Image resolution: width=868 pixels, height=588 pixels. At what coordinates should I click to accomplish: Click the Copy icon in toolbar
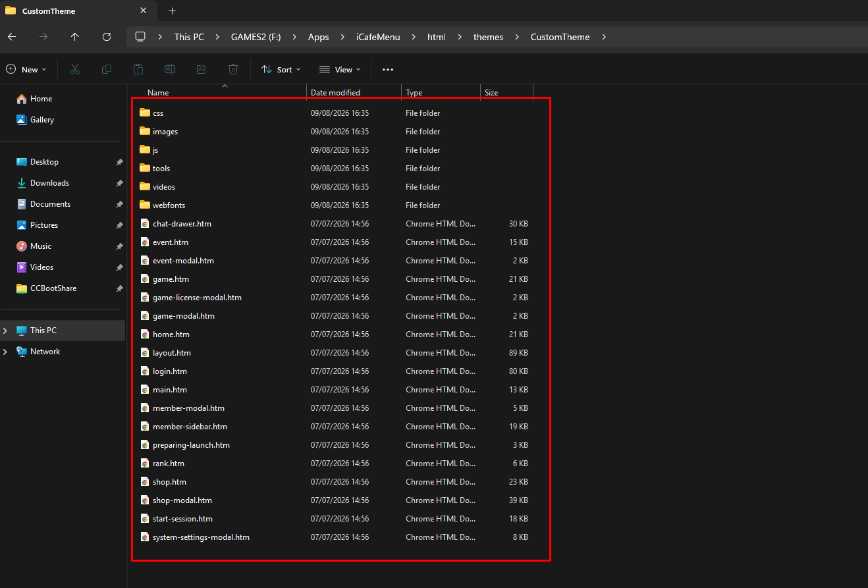tap(106, 69)
